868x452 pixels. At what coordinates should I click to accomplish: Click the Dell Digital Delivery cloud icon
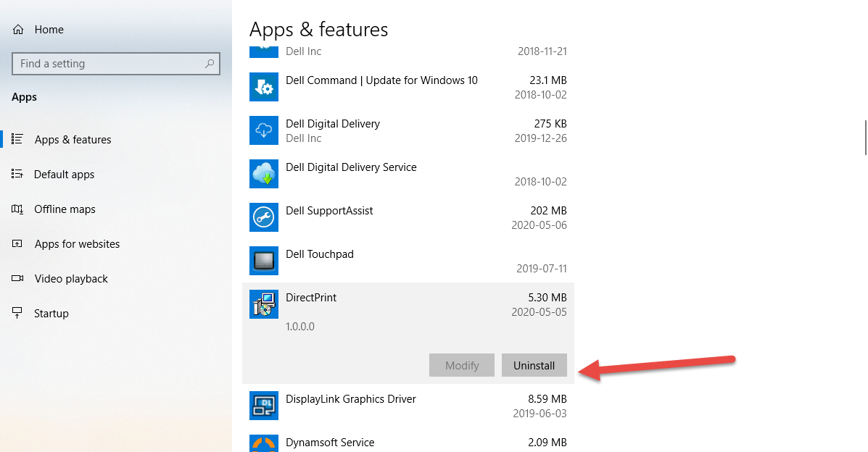(263, 130)
